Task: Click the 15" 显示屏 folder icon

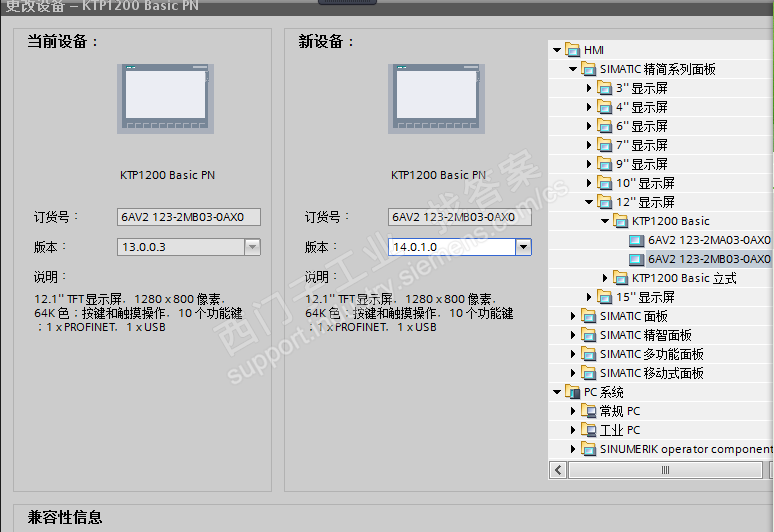Action: [604, 297]
